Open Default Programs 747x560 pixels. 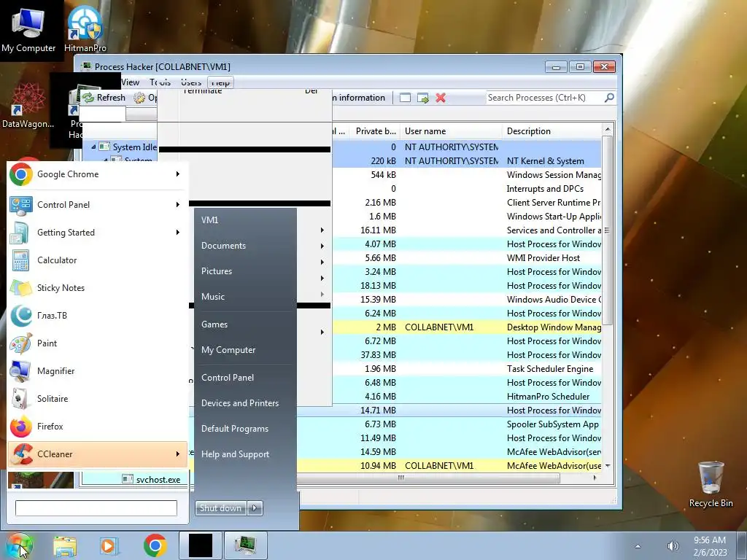pos(235,429)
